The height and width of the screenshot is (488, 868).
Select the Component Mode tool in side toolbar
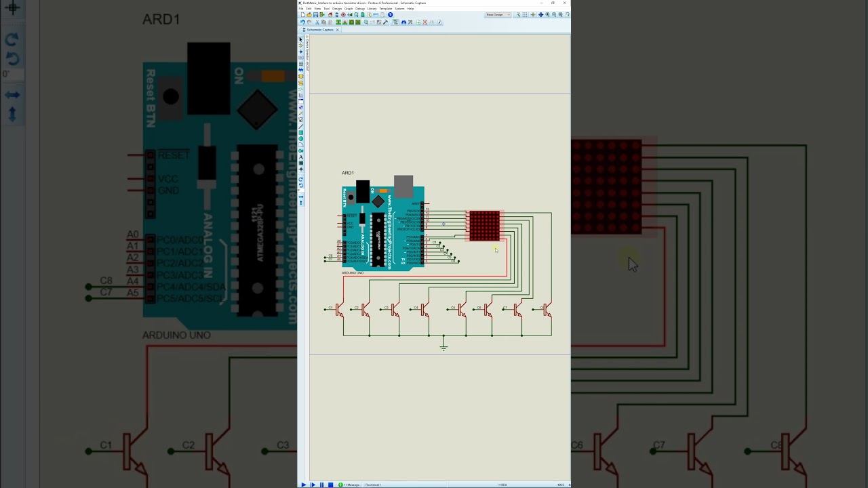301,45
